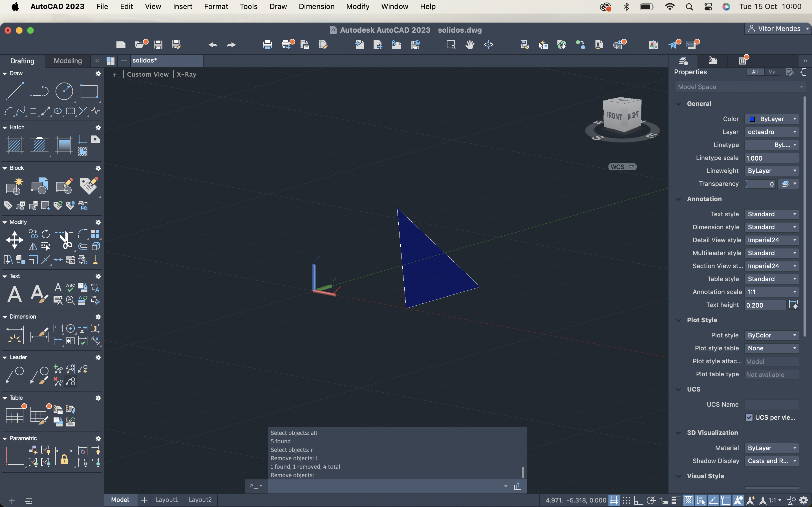Select the Circle draw tool
The width and height of the screenshot is (812, 507).
[64, 91]
